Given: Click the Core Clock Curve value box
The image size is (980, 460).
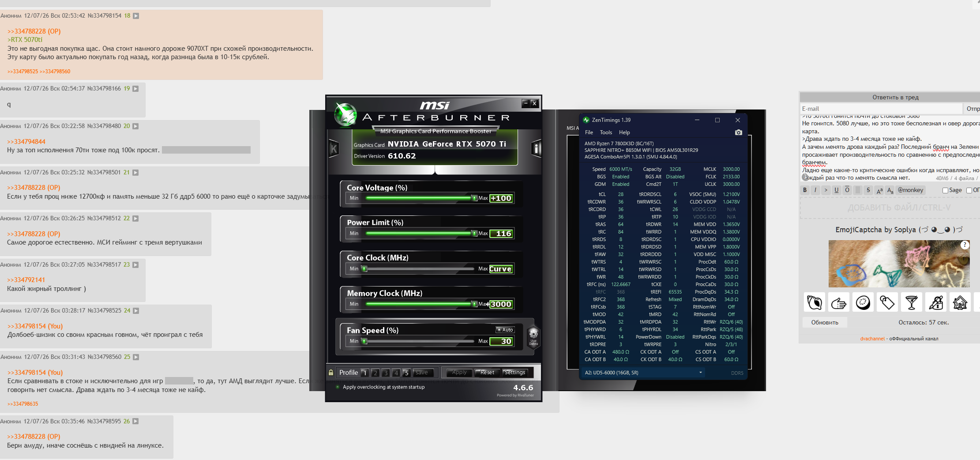Looking at the screenshot, I should click(x=500, y=269).
